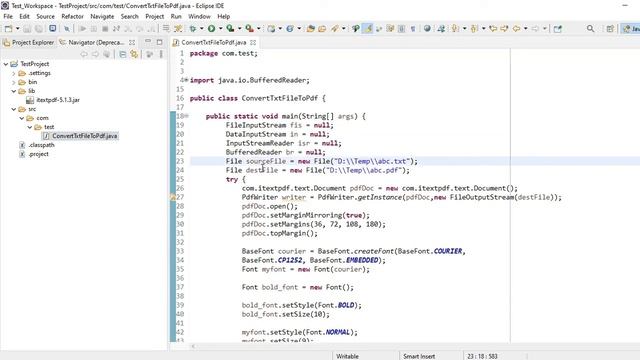Maximize the Navigator view panel

160,42
